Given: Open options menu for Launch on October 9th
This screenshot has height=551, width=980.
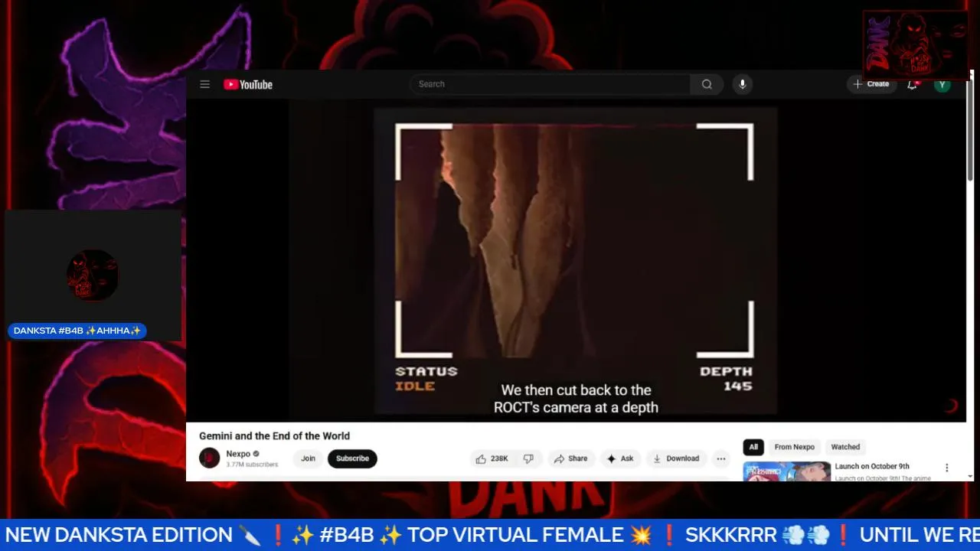Looking at the screenshot, I should [946, 468].
